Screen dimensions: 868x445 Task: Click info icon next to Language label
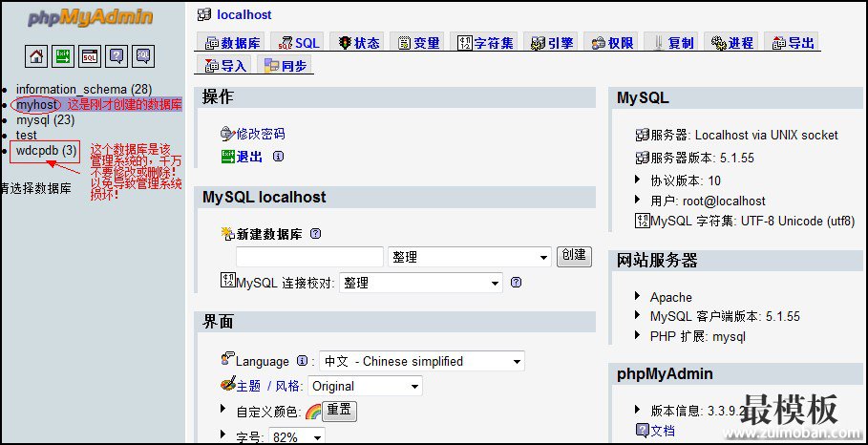[303, 361]
